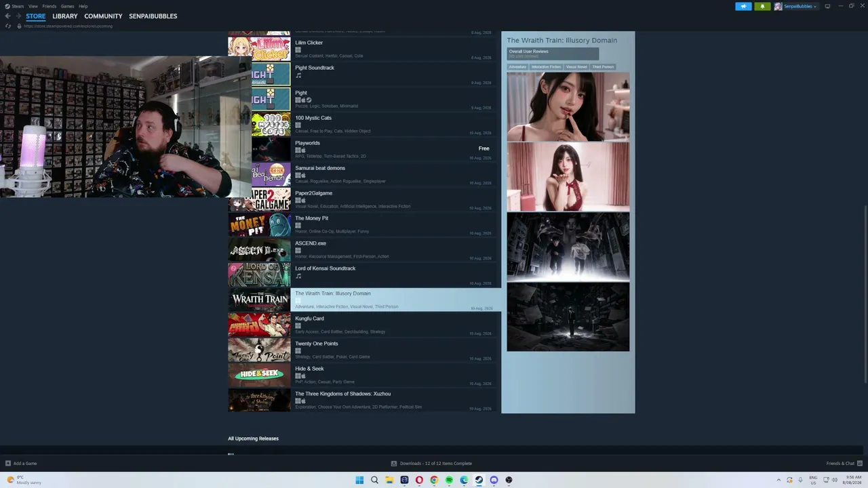Viewport: 868px width, 488px height.
Task: Open the Steam announcements megaphone button
Action: point(743,6)
